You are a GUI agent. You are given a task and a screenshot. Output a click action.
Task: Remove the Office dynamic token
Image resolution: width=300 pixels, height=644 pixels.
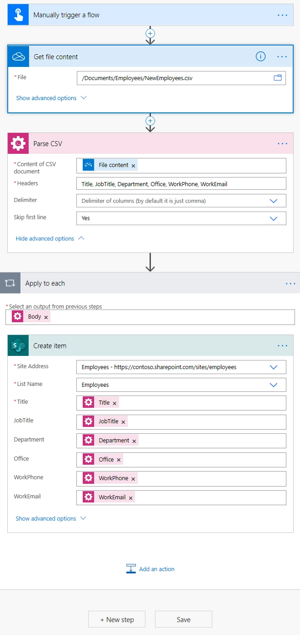click(119, 460)
